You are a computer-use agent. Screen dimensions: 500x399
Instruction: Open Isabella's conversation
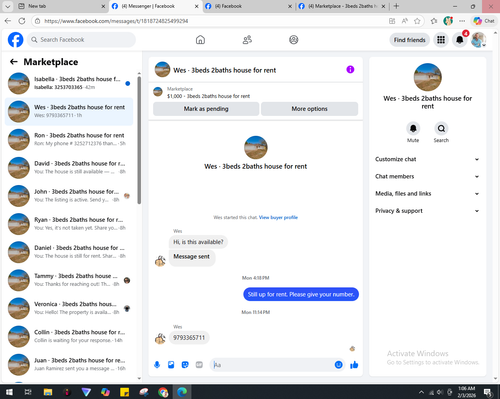[x=69, y=83]
